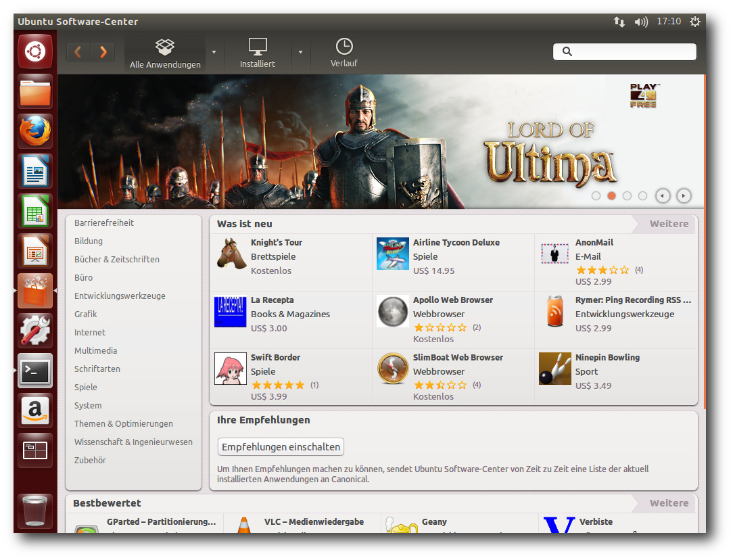
Task: Show Alle Anwendungen view
Action: click(165, 53)
